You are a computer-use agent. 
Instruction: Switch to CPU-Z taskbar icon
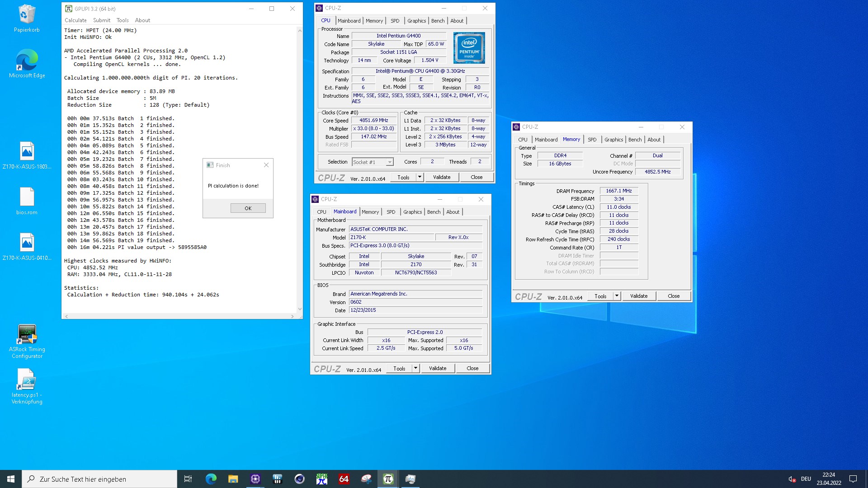click(255, 479)
